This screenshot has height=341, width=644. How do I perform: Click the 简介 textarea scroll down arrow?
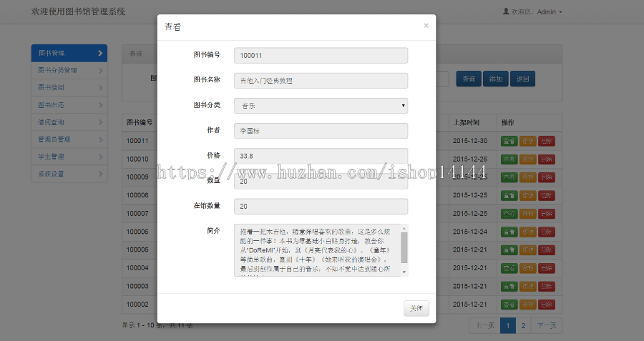[404, 272]
